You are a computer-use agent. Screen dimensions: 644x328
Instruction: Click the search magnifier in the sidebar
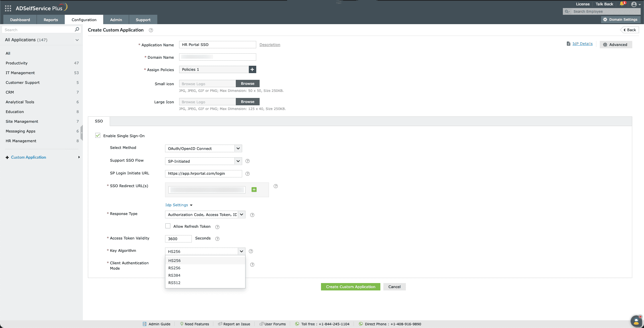77,30
